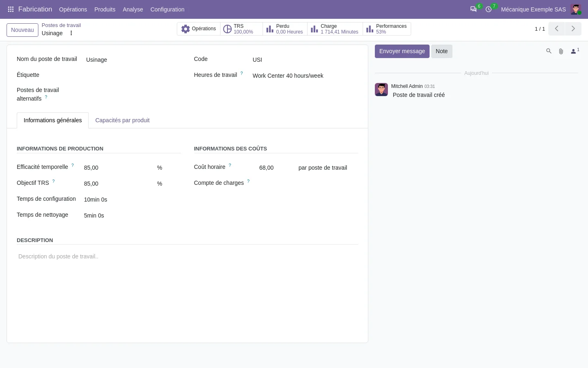Viewport: 588px width, 368px height.
Task: Show help tooltip for Coût horaire
Action: pyautogui.click(x=230, y=165)
